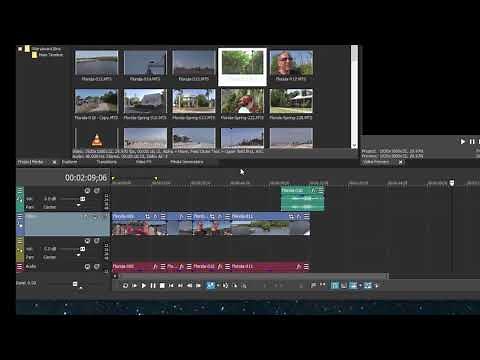Open Auto Ripple mode dropdown arrow
The height and width of the screenshot is (360, 480).
(359, 286)
